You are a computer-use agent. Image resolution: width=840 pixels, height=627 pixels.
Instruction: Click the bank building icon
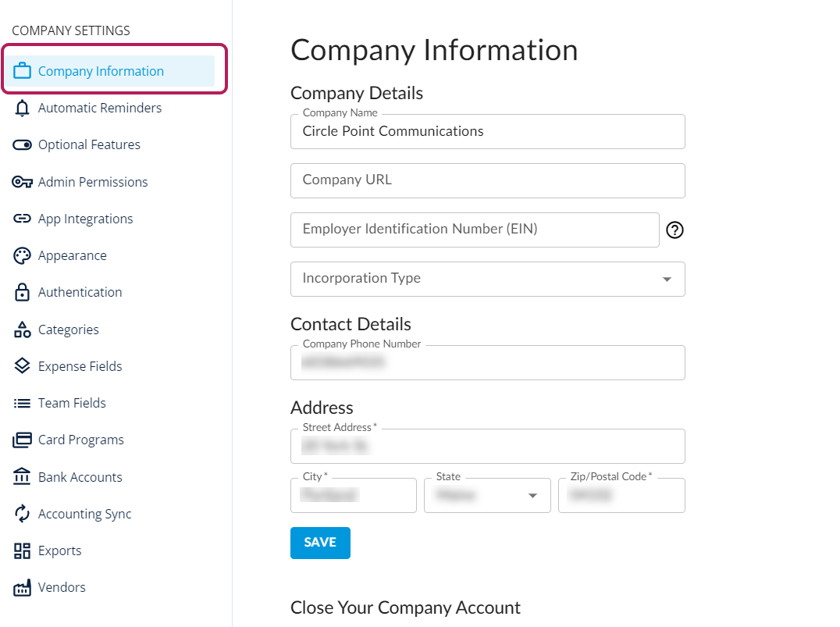click(x=23, y=477)
